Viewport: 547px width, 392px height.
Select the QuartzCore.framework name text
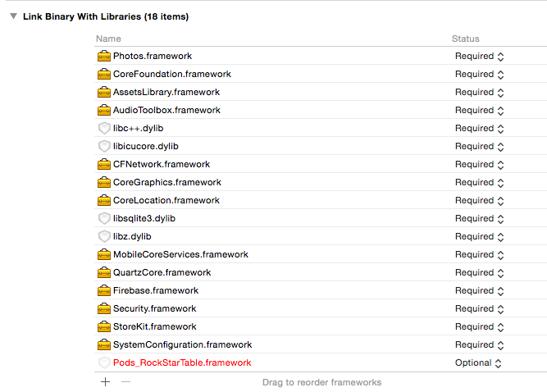[162, 273]
